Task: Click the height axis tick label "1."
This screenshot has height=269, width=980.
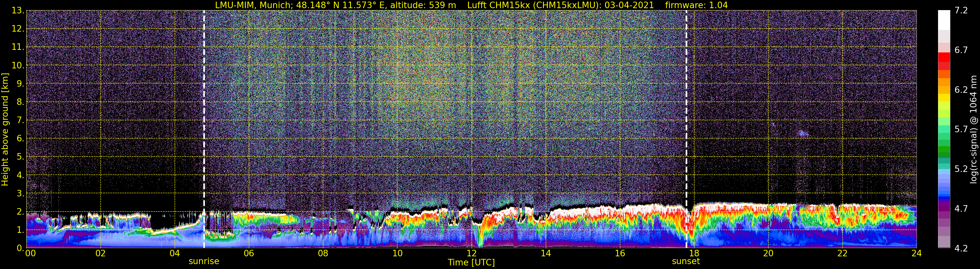Action: click(x=20, y=230)
